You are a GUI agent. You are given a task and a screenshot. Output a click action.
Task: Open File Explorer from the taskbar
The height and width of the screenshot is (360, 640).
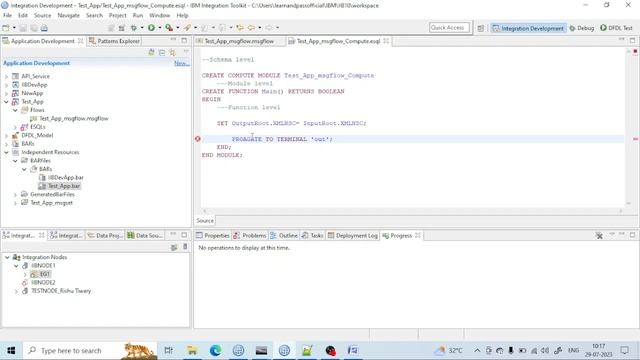[x=192, y=350]
